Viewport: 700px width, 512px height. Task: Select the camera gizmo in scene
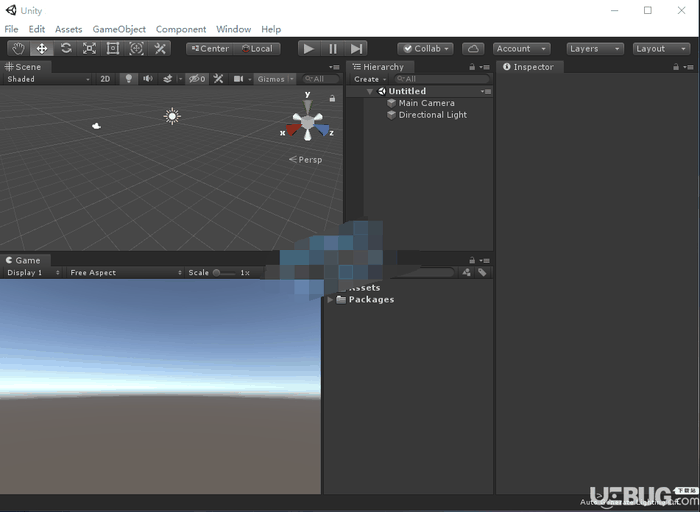pos(96,126)
